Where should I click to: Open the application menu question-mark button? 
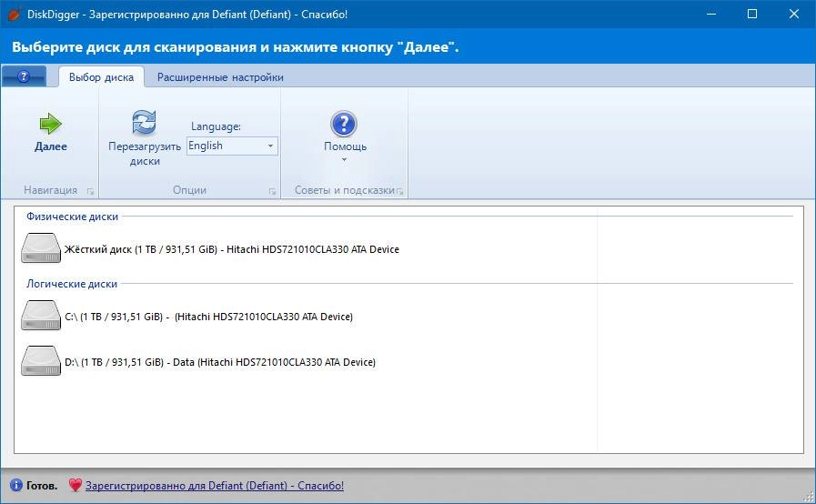pos(24,76)
